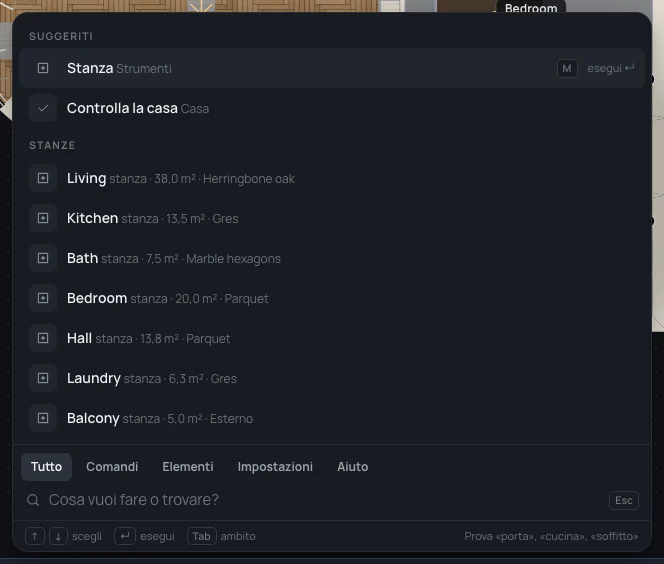Click the esegui hint on Stanza row
Viewport: 664px width, 564px height.
point(610,68)
